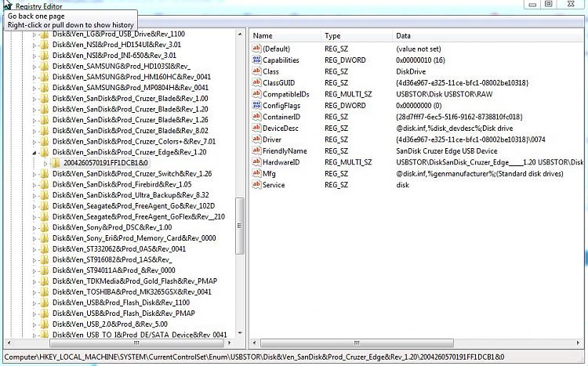Click string icon of Class value
Screen dimensions: 588x366
pos(256,71)
